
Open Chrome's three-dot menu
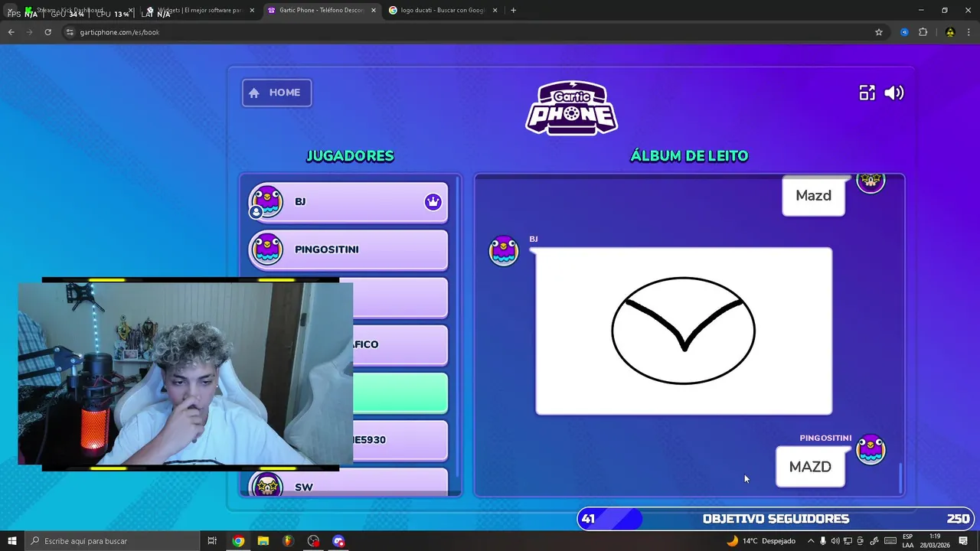point(969,32)
